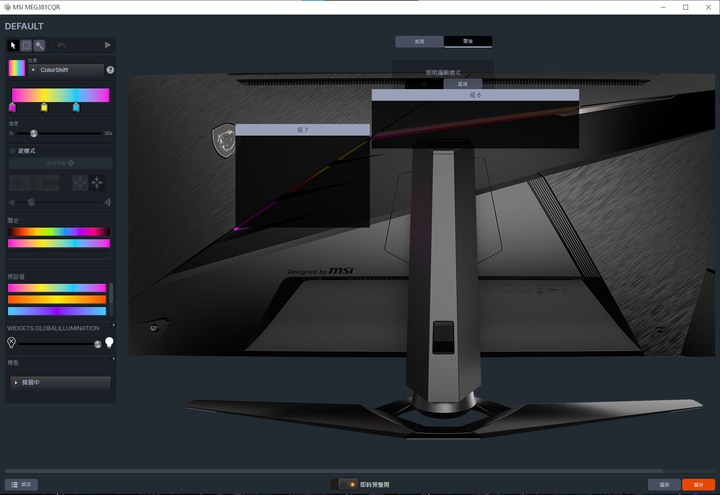Click the disabled wave origin button

click(x=60, y=163)
